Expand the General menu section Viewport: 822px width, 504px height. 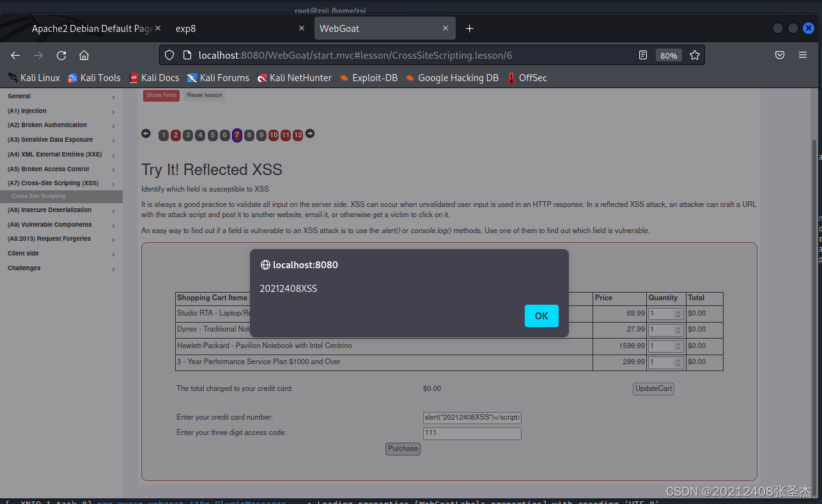(x=61, y=96)
